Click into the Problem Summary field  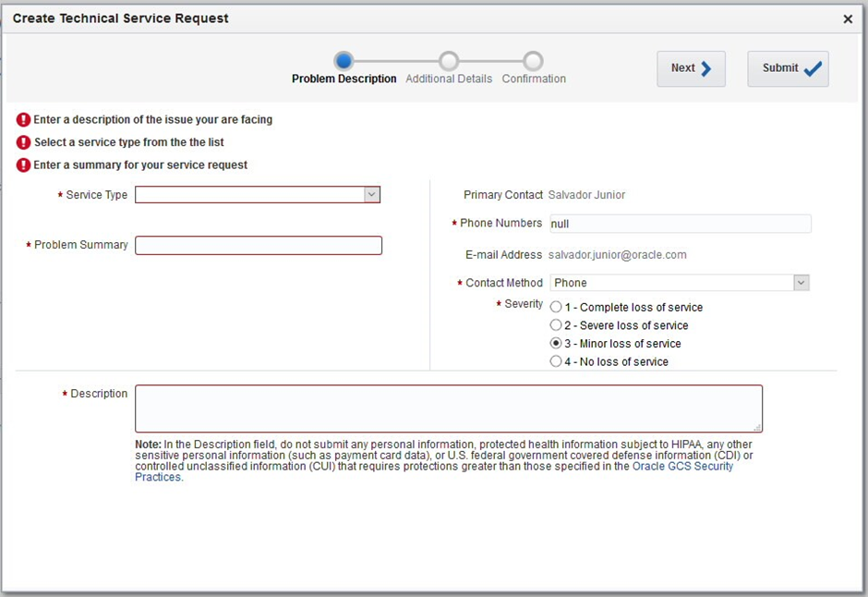(x=259, y=245)
